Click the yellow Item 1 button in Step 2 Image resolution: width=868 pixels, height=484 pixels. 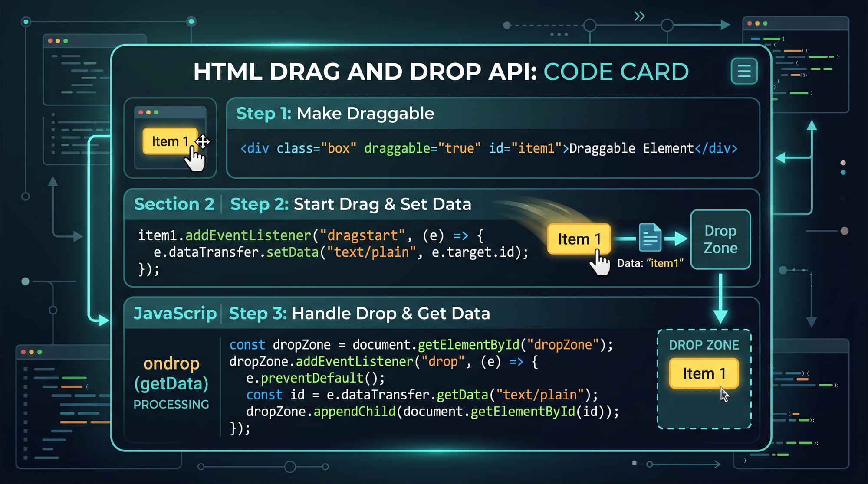[x=579, y=239]
